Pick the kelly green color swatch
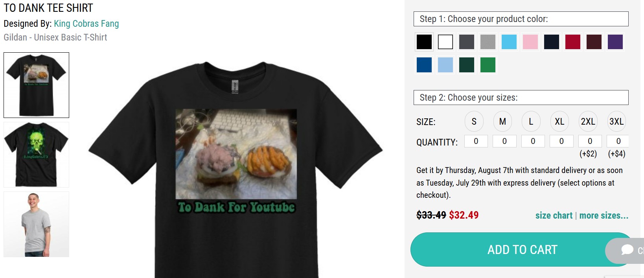Image resolution: width=644 pixels, height=278 pixels. tap(488, 65)
